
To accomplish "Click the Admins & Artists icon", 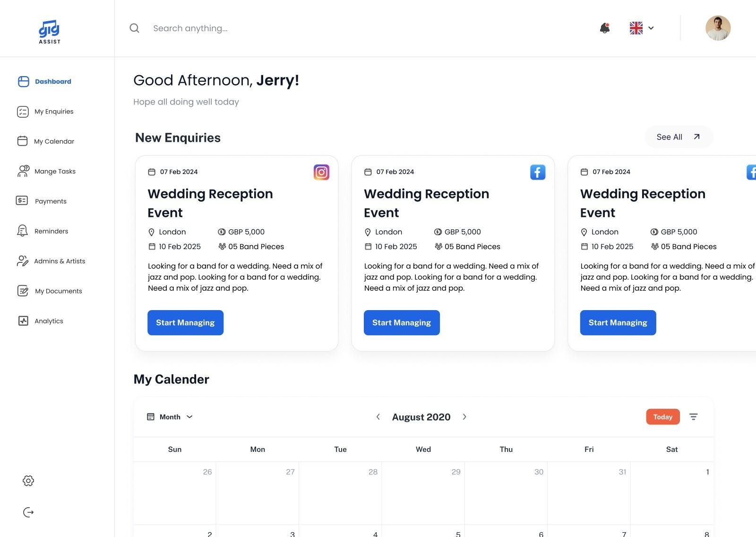I will tap(23, 261).
